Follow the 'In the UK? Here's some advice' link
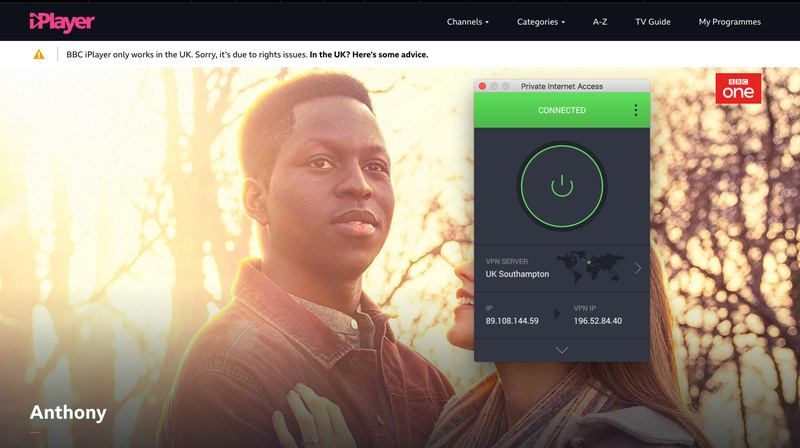Screen dimensions: 800x448 pos(368,55)
